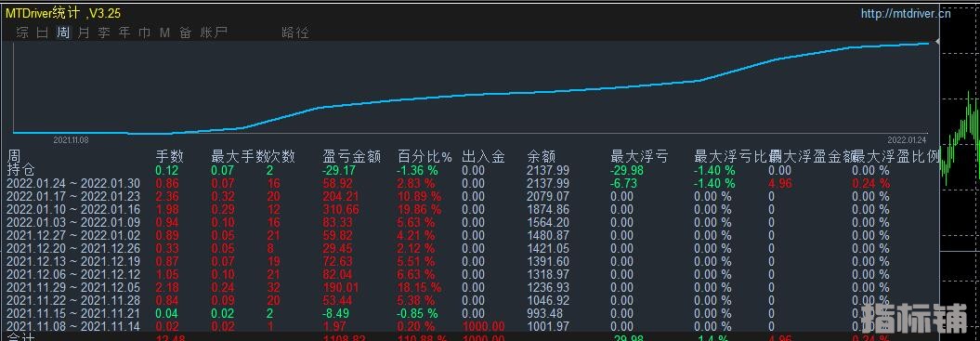Select the 币 currency tab
This screenshot has width=980, height=341.
(x=144, y=33)
